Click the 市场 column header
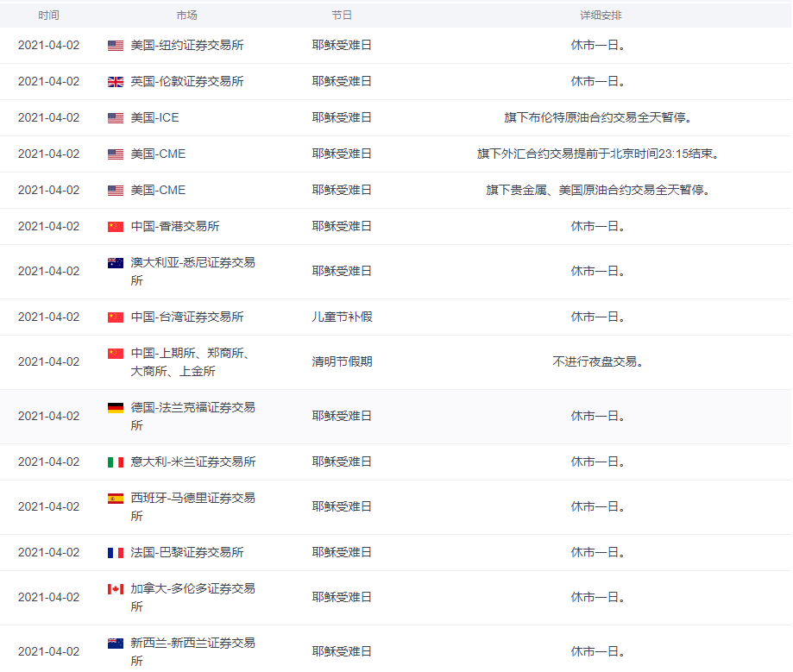The image size is (793, 672). click(186, 16)
